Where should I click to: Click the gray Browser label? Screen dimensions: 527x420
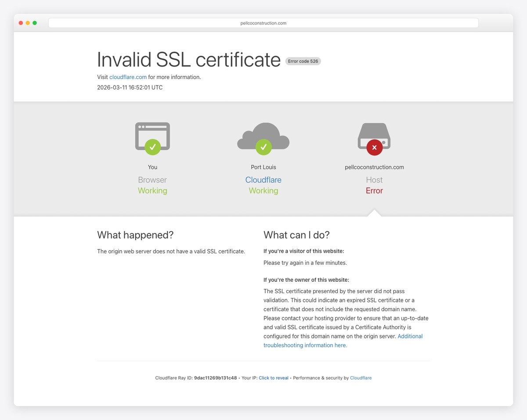[152, 180]
